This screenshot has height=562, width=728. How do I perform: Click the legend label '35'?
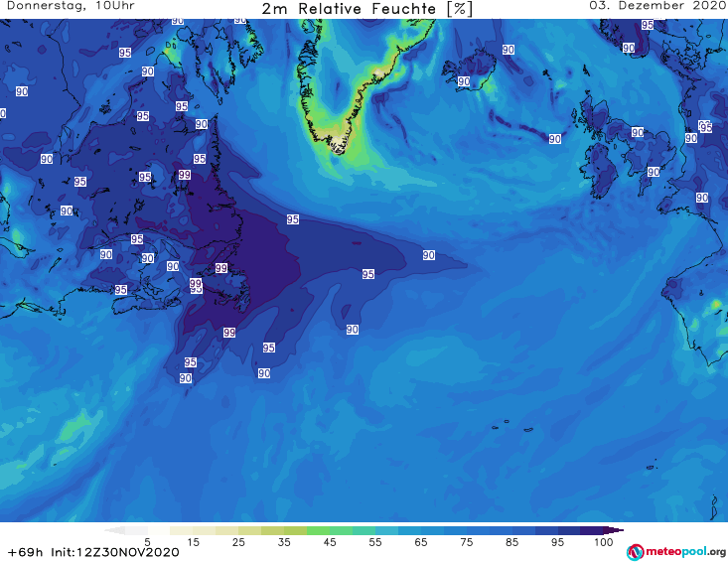point(284,541)
